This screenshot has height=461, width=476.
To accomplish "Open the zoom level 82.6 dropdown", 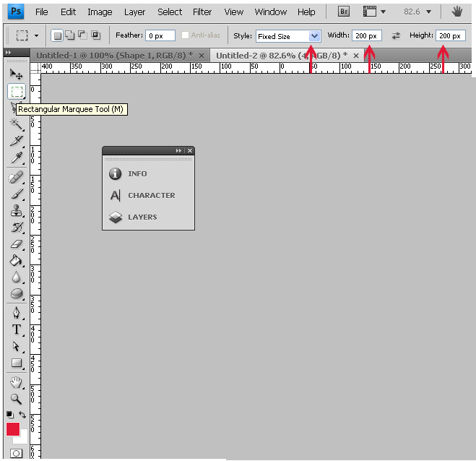I will point(428,12).
